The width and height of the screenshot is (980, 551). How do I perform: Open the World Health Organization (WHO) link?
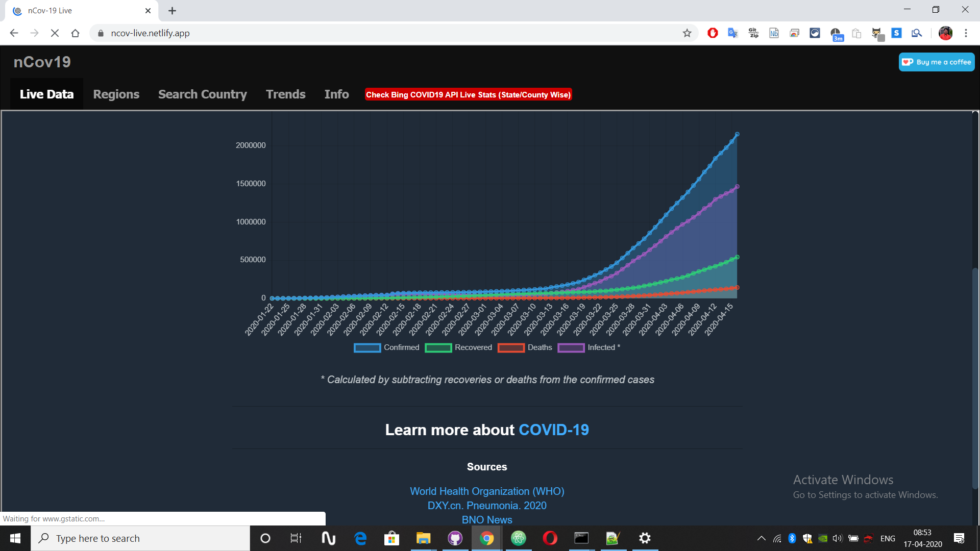coord(486,491)
